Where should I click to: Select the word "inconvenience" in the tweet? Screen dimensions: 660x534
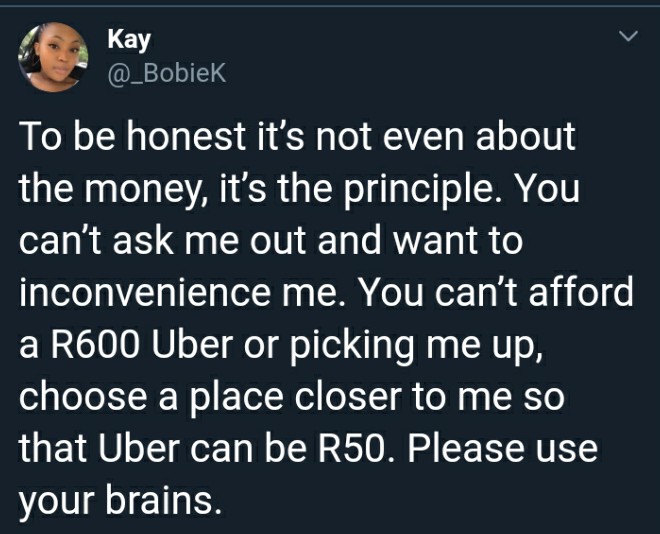(144, 292)
